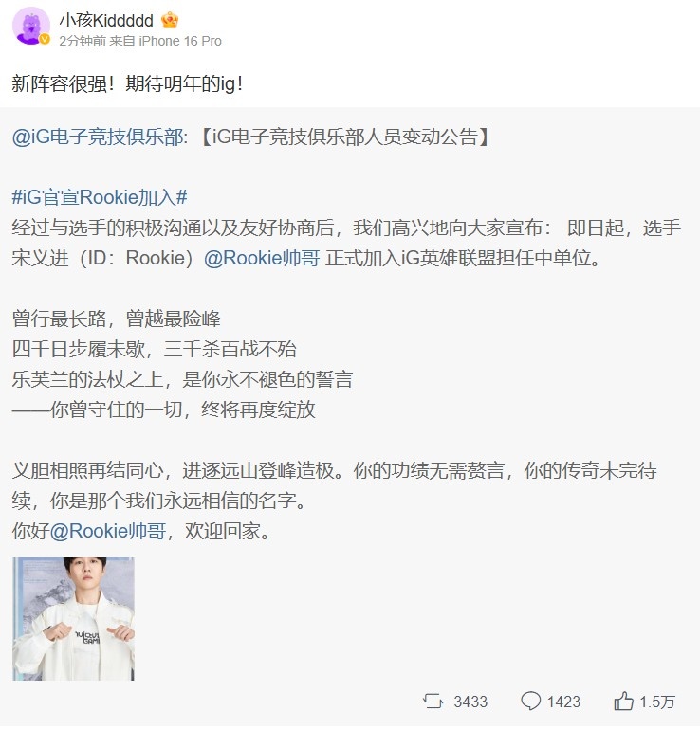700x729 pixels.
Task: Click the 来自 iPhone 16 Pro source text
Action: (x=166, y=41)
